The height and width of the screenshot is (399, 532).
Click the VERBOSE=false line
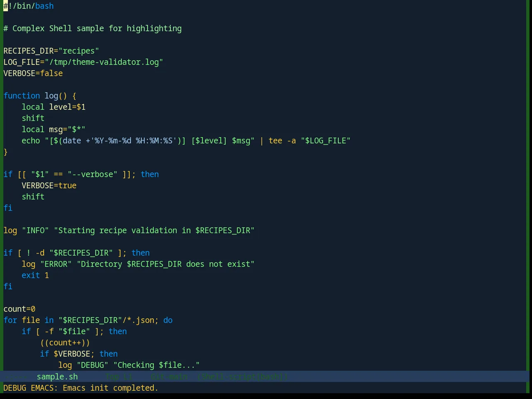(x=33, y=73)
